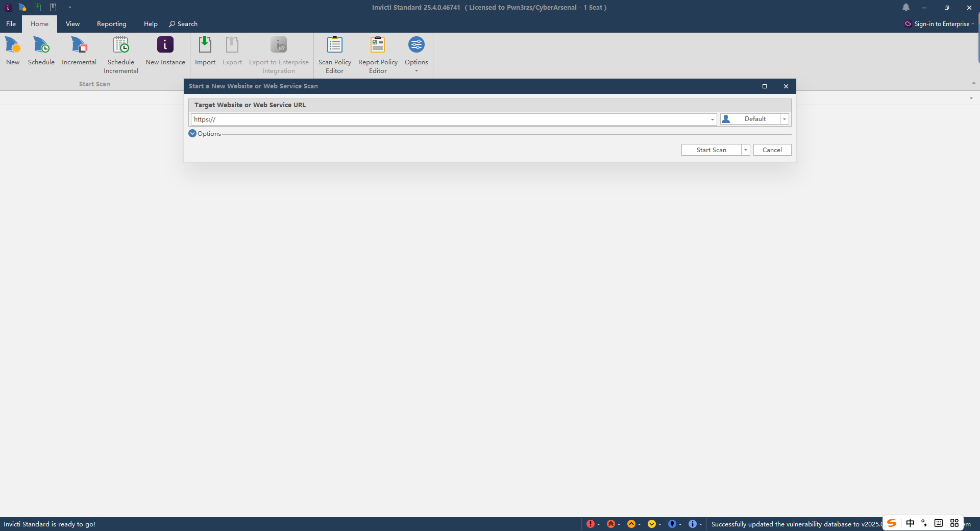980x531 pixels.
Task: Click the New scan ribbon icon
Action: (x=13, y=51)
